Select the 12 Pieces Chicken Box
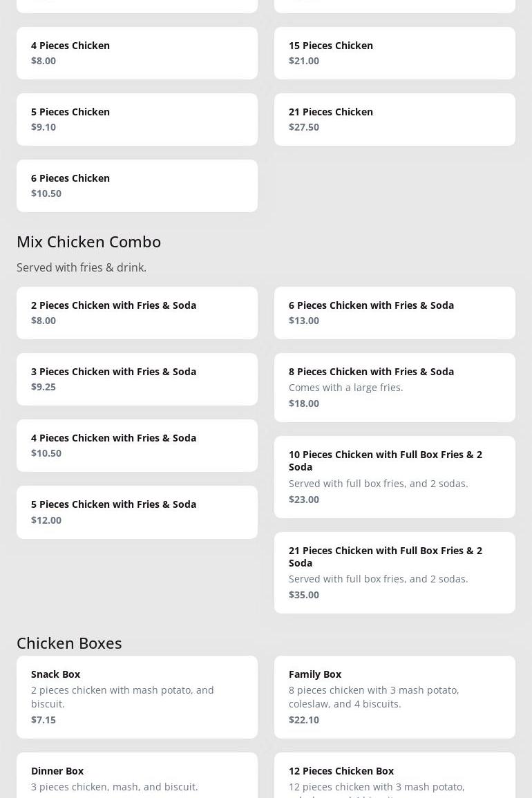The image size is (532, 798). pyautogui.click(x=395, y=775)
